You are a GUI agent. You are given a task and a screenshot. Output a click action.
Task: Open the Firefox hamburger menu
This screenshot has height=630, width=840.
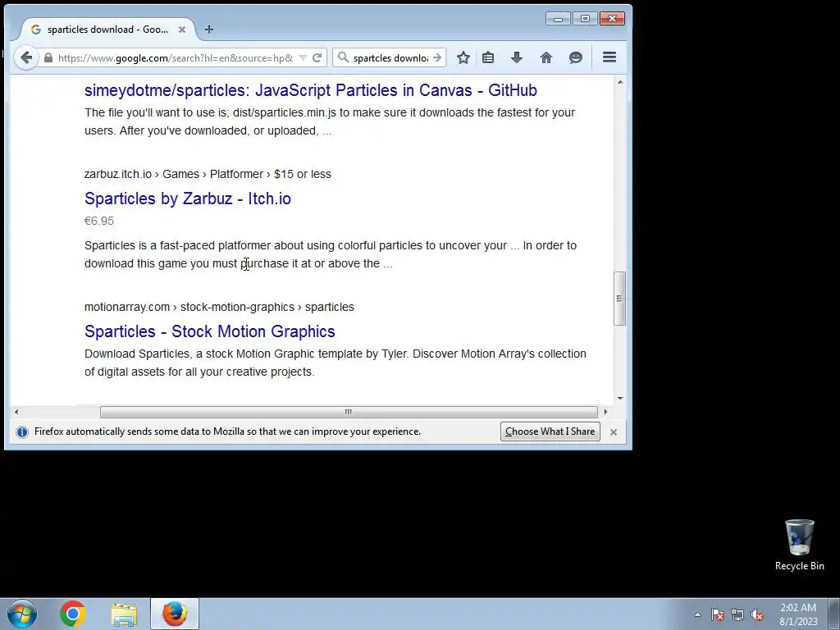coord(609,57)
